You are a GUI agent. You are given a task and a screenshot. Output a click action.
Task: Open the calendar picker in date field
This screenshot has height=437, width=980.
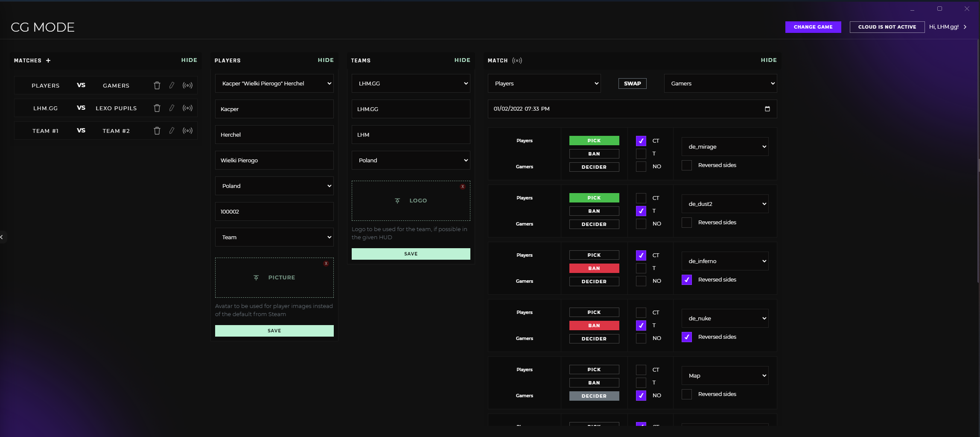[x=767, y=109]
